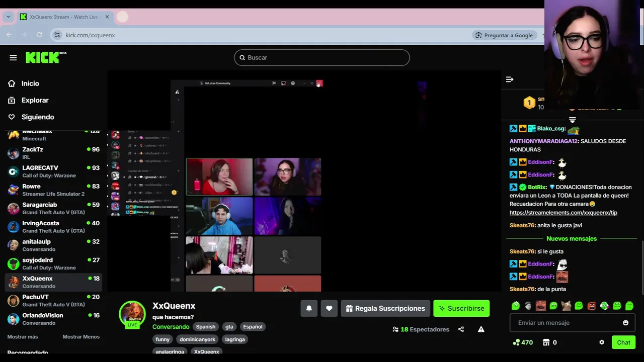Select the funny tag
This screenshot has width=644, height=362.
point(163,339)
